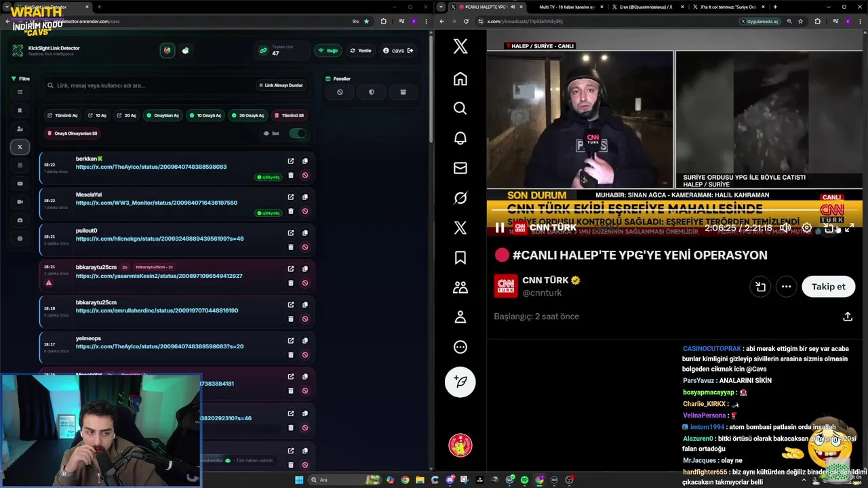Click Onaylı Olmayanları Sil button
Screen dimensions: 868x488
click(x=73, y=133)
